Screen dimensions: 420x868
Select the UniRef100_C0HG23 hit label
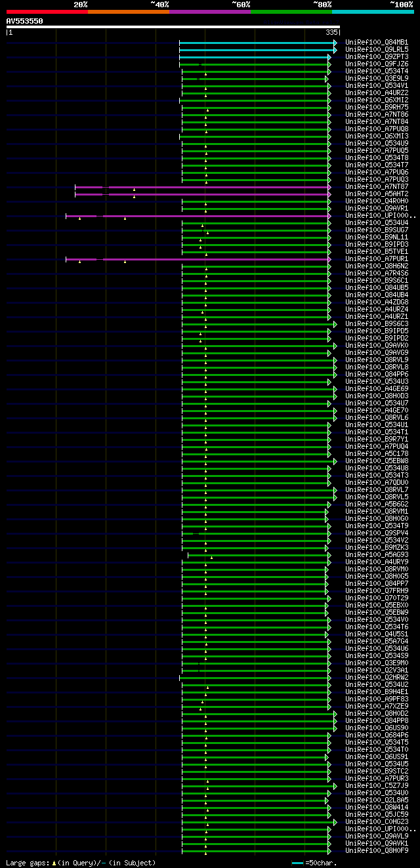tap(377, 822)
